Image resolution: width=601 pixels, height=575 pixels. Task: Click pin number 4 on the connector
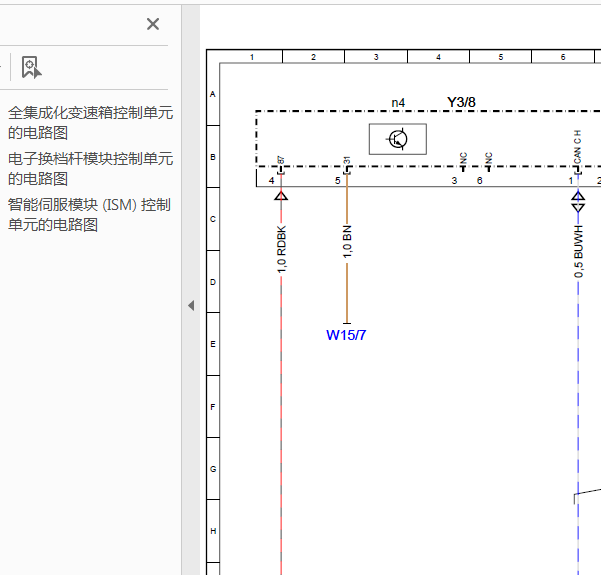click(271, 181)
